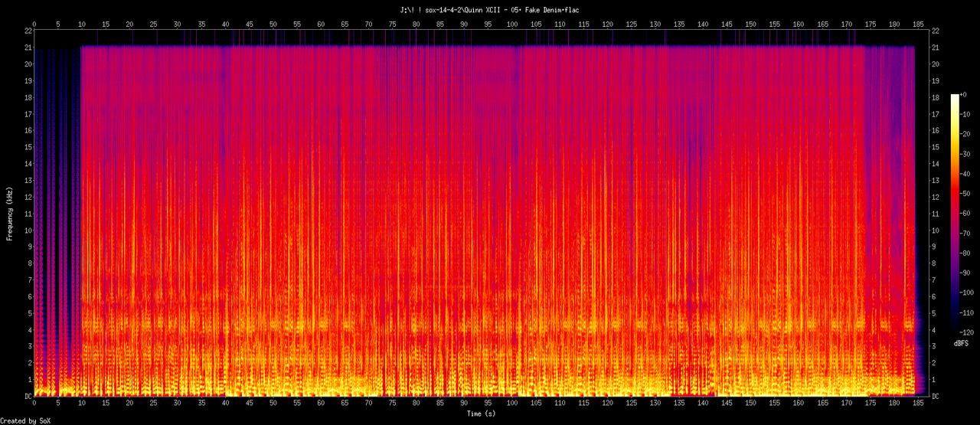Click the 'dBFS' legend unit label
The width and height of the screenshot is (980, 425).
point(962,344)
